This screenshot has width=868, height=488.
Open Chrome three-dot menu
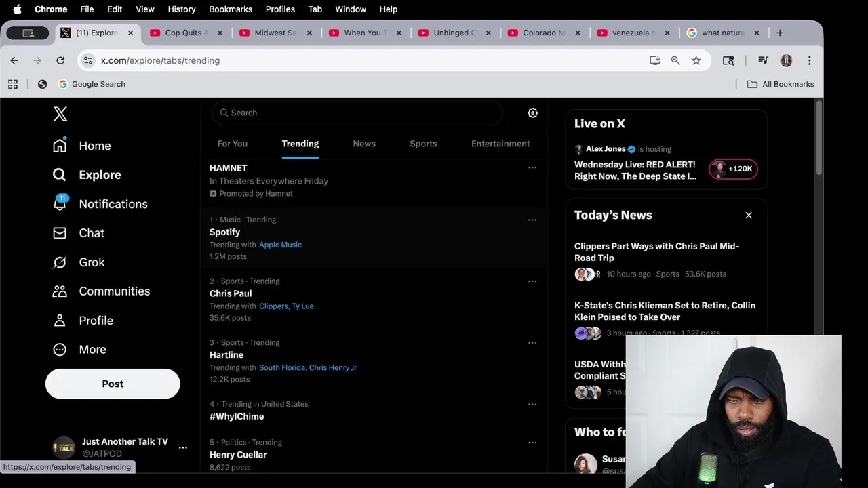[809, 60]
